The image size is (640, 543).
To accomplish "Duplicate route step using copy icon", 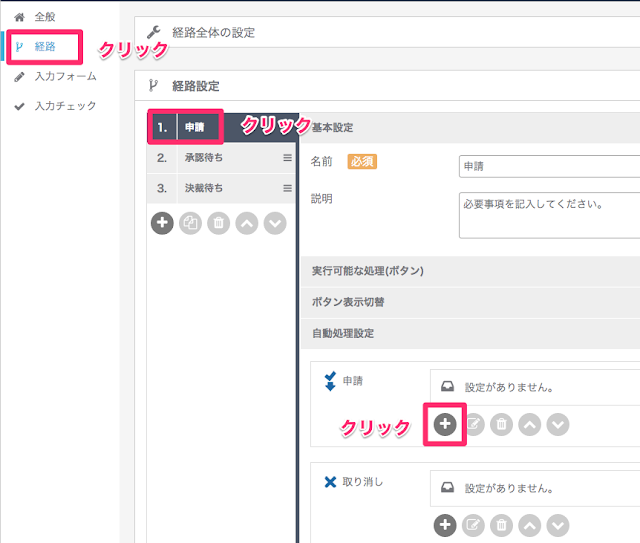I will coord(190,223).
